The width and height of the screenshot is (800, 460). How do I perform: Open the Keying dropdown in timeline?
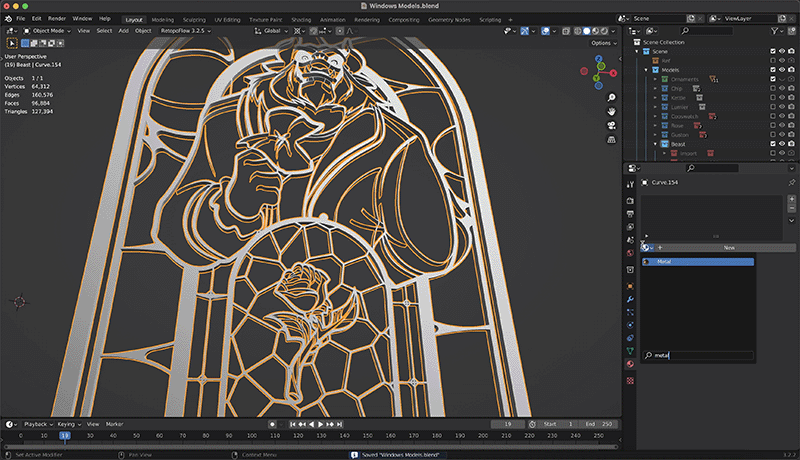click(x=69, y=424)
